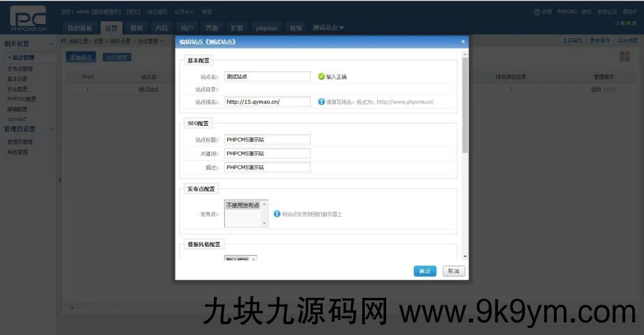This screenshot has height=335, width=644.
Task: Click the info icon beside 发布点 list
Action: [x=277, y=214]
